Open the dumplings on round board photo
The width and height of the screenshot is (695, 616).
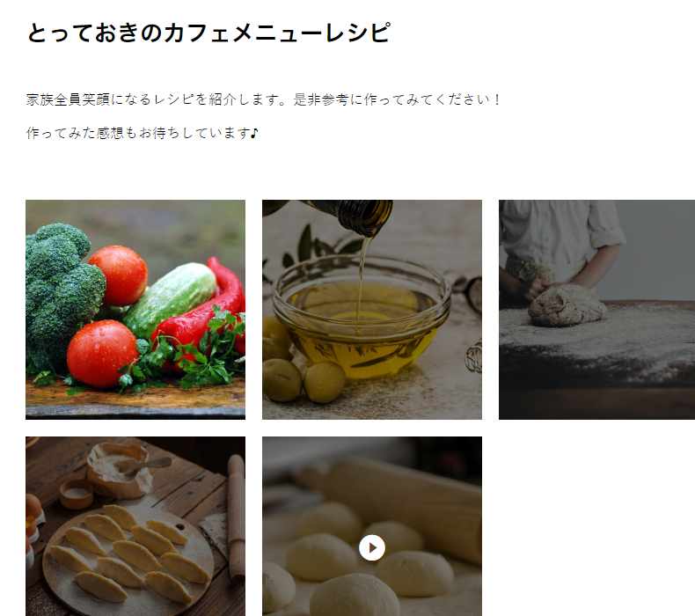[x=135, y=526]
